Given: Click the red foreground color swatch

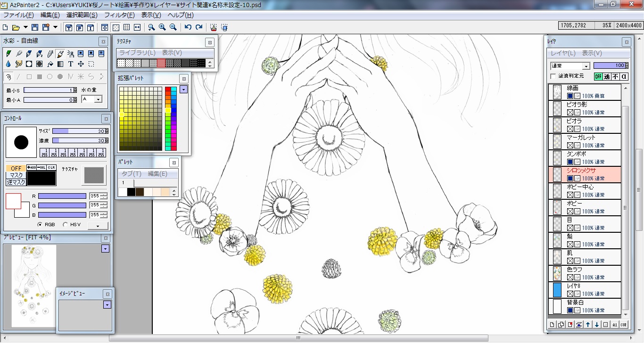Looking at the screenshot, I should pyautogui.click(x=13, y=201).
